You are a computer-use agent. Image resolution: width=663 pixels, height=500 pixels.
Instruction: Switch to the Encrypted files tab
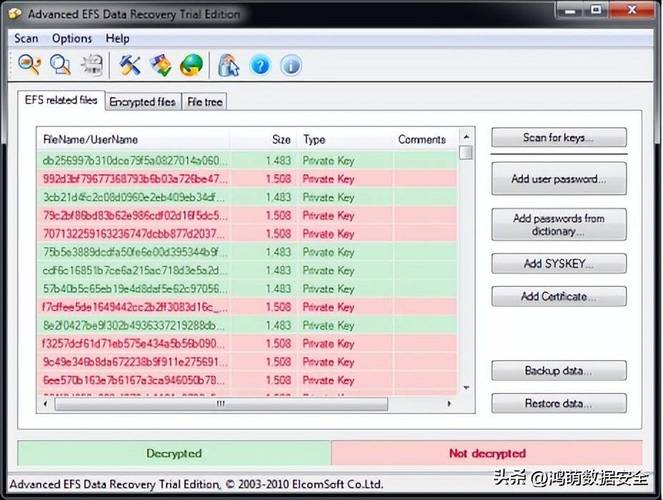[x=142, y=102]
